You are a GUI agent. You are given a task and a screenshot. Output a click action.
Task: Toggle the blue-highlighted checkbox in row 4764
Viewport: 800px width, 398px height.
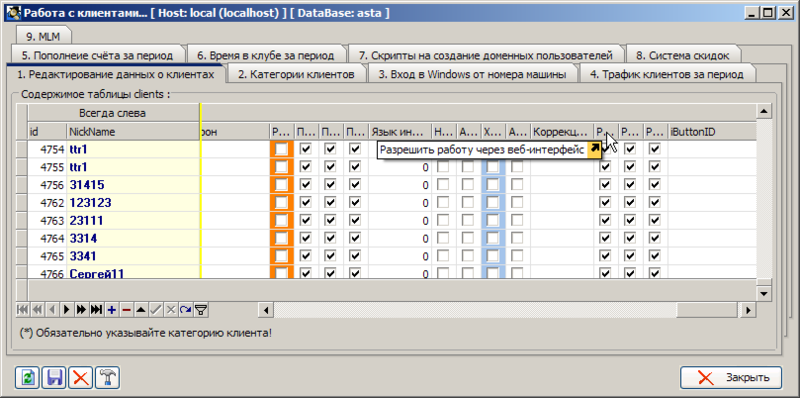coord(493,238)
